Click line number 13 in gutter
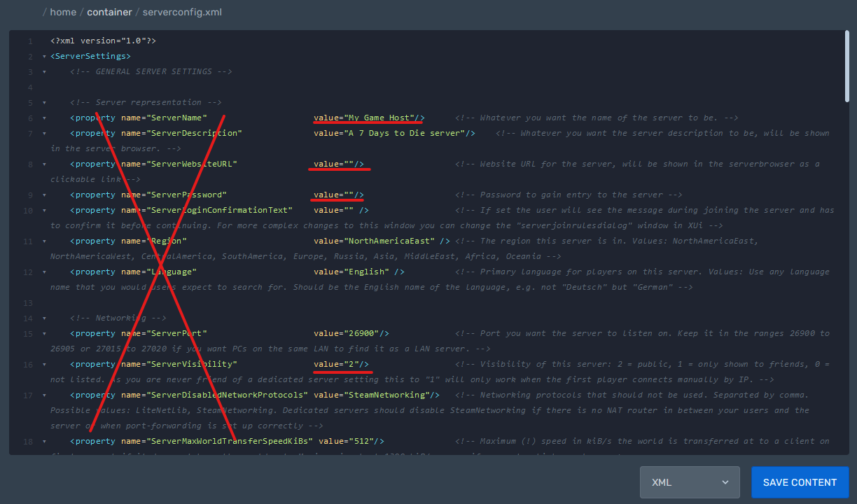This screenshot has width=857, height=504. pyautogui.click(x=29, y=303)
